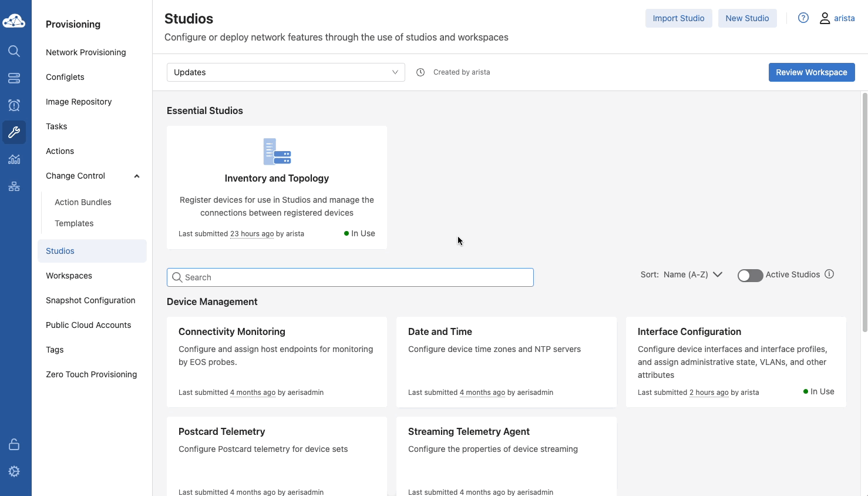Viewport: 868px width, 496px height.
Task: Open the Metrics chart icon in left rail
Action: pos(14,159)
